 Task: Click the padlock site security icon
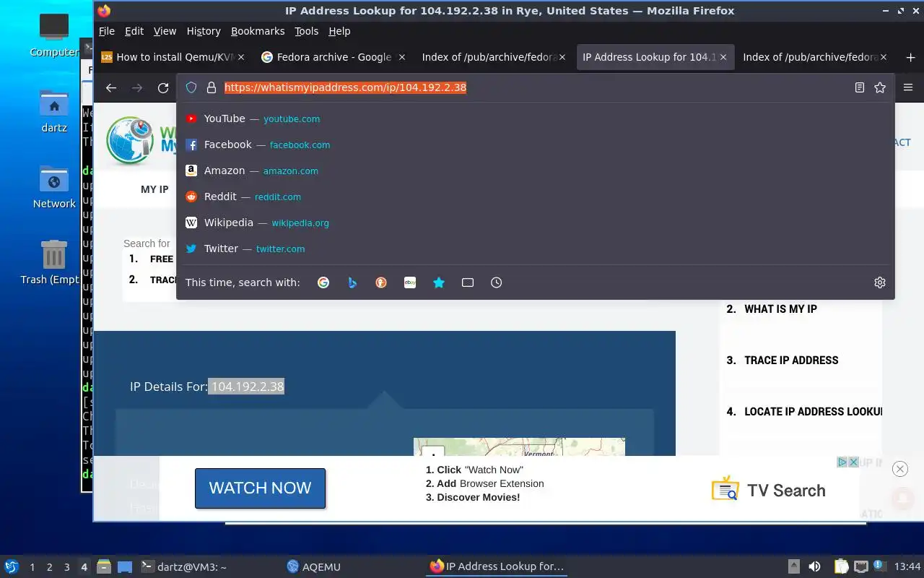click(x=212, y=87)
